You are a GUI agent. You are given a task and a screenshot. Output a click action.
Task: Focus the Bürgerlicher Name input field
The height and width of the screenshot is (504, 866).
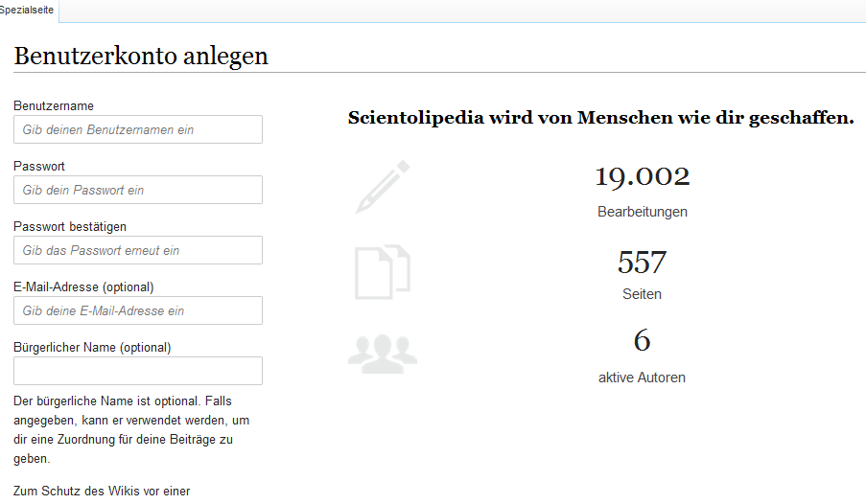(138, 371)
